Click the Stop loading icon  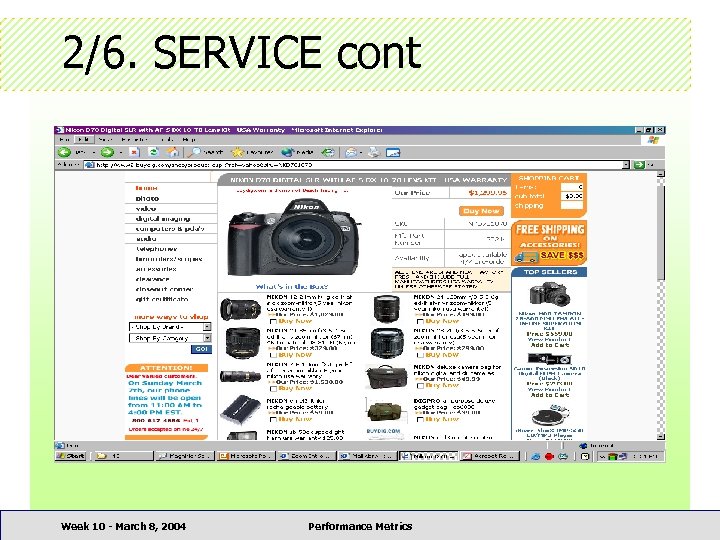134,152
